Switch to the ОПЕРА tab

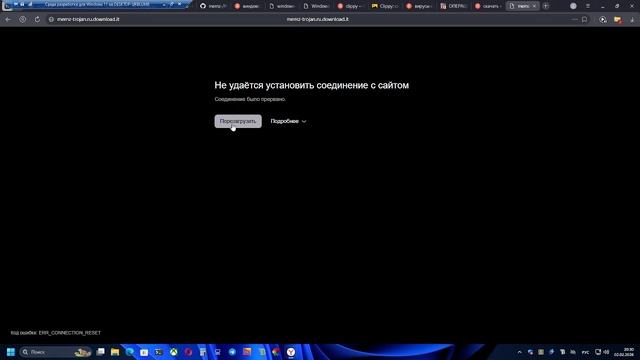453,6
